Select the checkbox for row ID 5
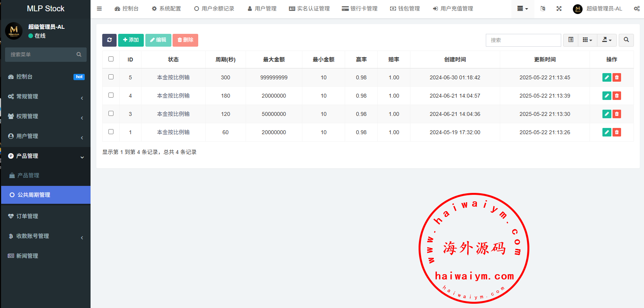The image size is (644, 308). [111, 77]
